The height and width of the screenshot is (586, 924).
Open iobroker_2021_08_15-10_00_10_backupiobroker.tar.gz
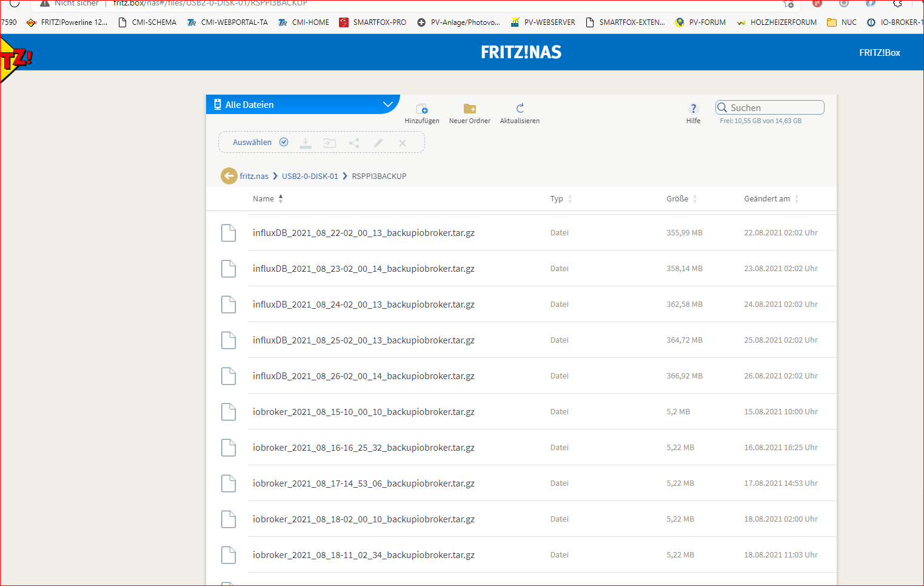364,411
